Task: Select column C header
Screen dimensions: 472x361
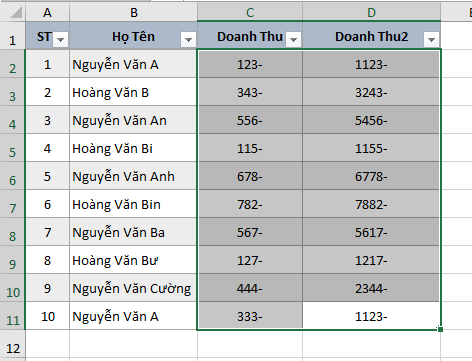Action: pos(250,13)
